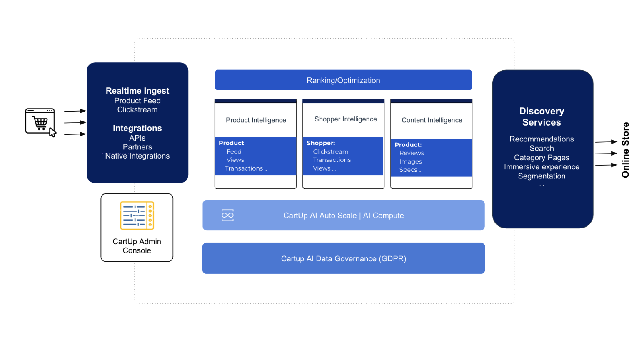This screenshot has width=644, height=337.
Task: Select Recommendations under Discovery Services
Action: (x=542, y=139)
